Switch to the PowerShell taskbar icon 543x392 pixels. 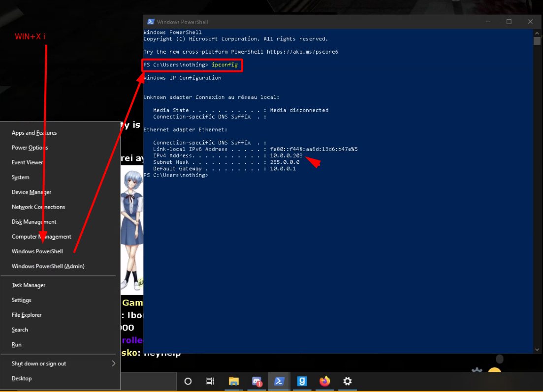pos(279,381)
